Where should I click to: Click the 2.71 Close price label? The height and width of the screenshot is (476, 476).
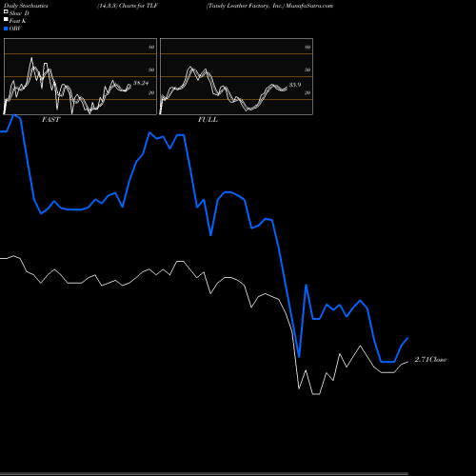(430, 360)
